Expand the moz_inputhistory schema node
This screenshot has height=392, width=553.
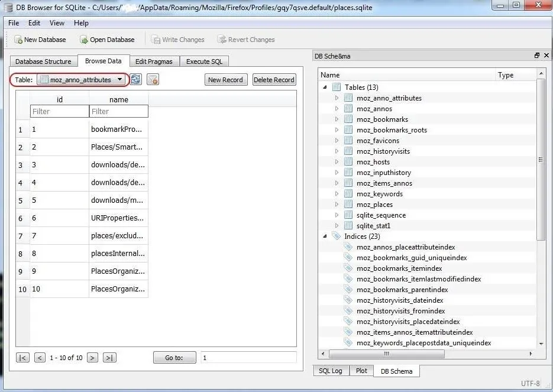[337, 173]
